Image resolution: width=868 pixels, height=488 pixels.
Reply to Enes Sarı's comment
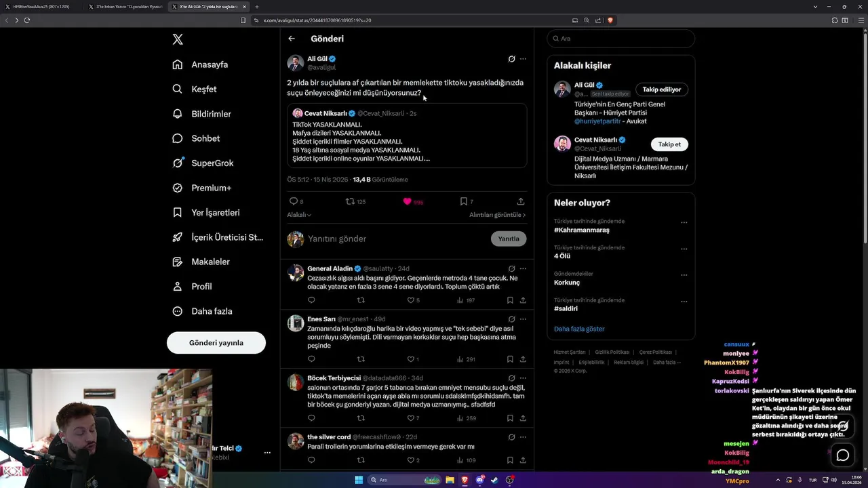(311, 359)
